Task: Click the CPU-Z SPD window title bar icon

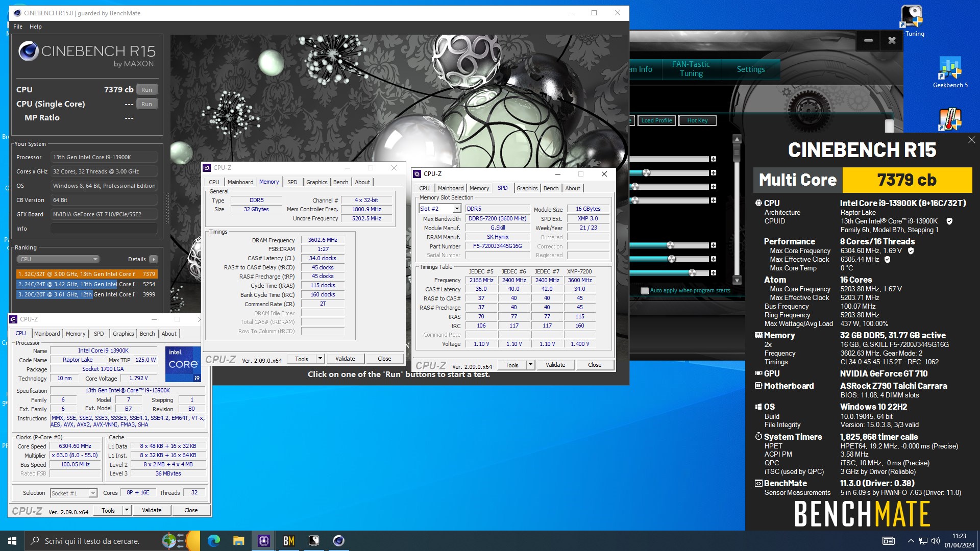Action: point(417,174)
